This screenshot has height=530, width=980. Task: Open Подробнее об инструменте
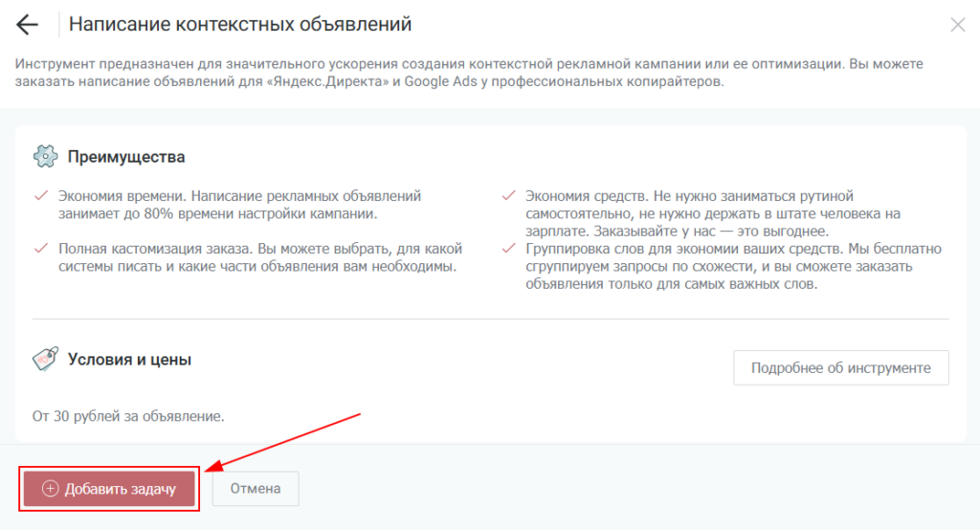click(x=840, y=367)
